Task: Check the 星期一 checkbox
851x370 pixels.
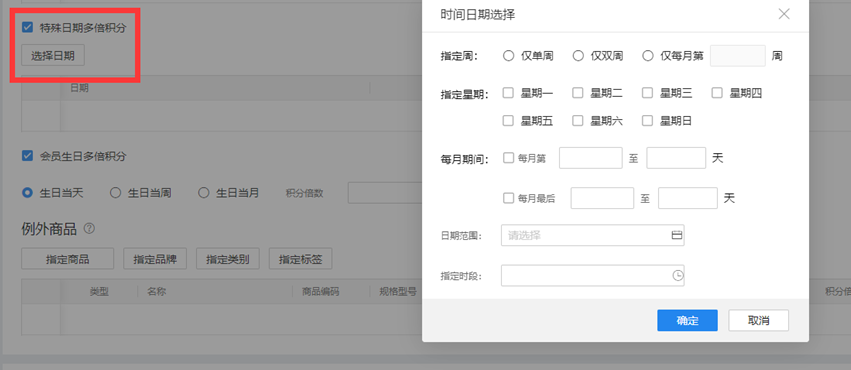Action: [508, 93]
